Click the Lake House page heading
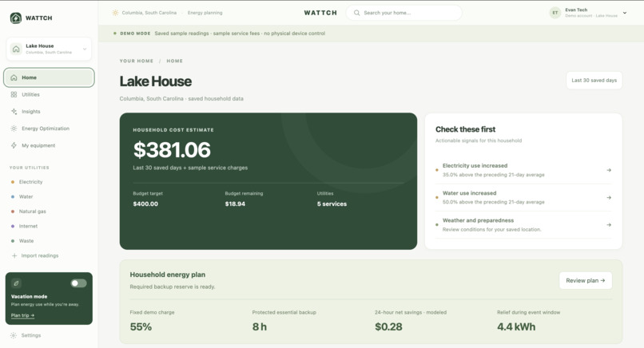The width and height of the screenshot is (644, 348). coord(155,81)
